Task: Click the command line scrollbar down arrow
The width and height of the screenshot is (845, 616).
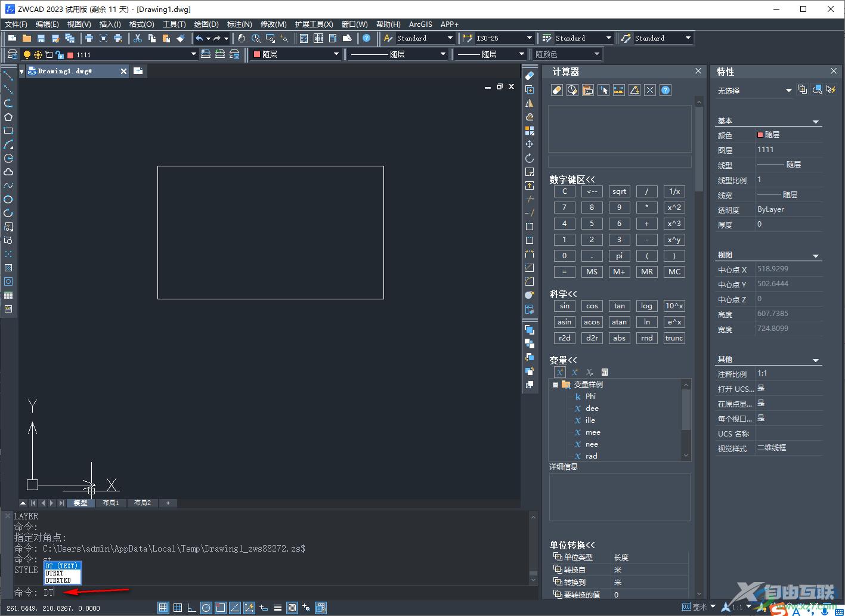Action: pyautogui.click(x=533, y=579)
